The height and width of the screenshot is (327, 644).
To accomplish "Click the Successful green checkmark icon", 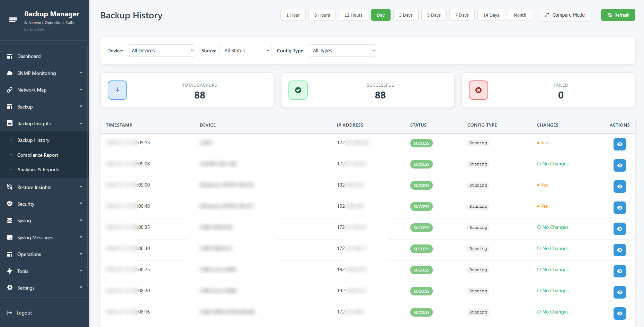I will click(298, 90).
